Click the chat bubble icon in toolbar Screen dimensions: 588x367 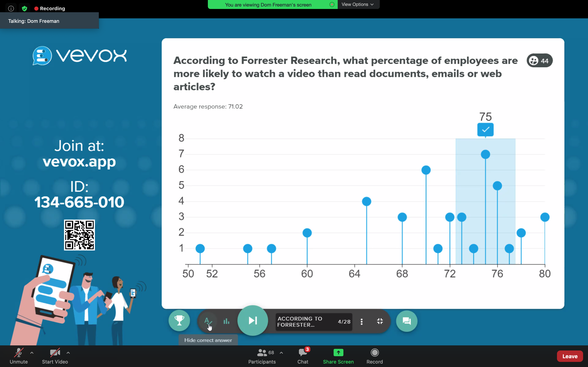(406, 321)
